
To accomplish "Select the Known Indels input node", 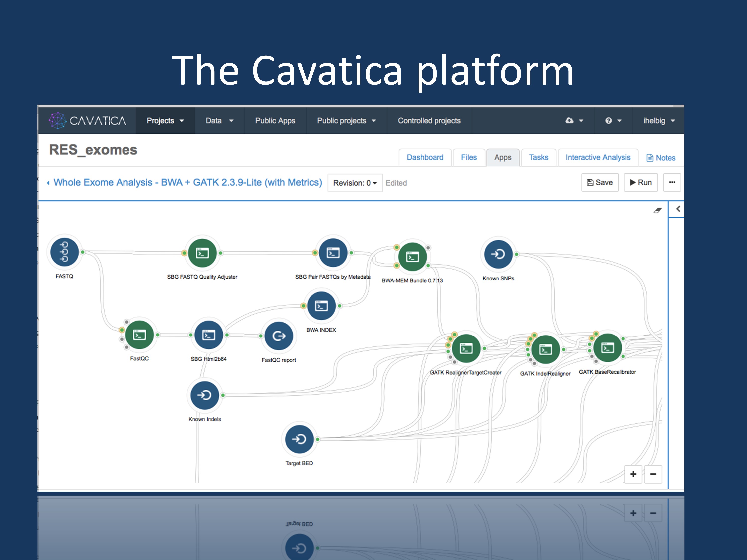I will [x=205, y=395].
